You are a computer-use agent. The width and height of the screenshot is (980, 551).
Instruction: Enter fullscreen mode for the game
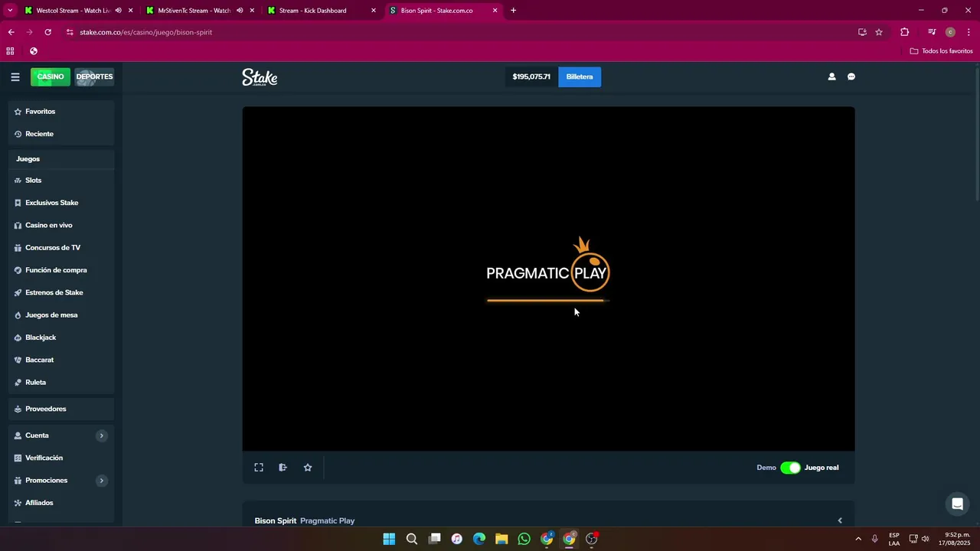259,468
